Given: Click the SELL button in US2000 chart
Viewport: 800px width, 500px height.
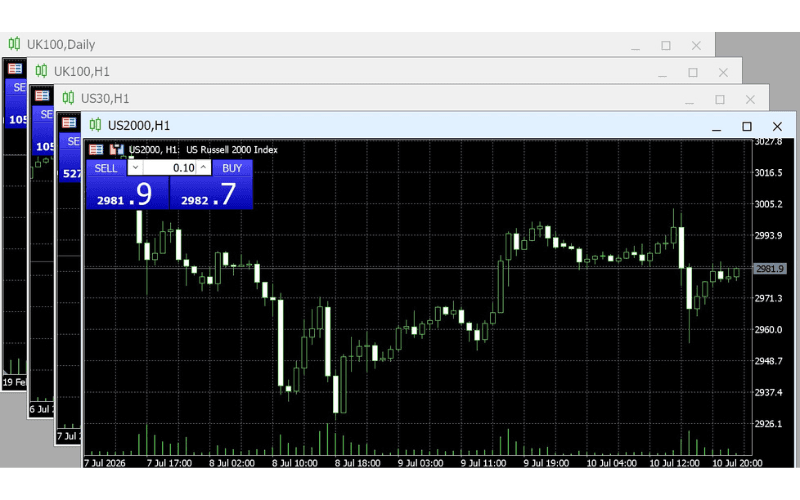Looking at the screenshot, I should pyautogui.click(x=106, y=168).
